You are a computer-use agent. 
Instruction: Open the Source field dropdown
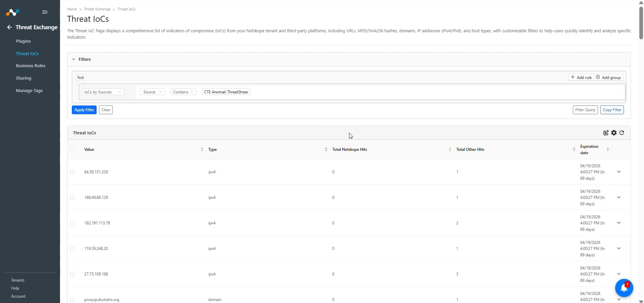pyautogui.click(x=152, y=92)
